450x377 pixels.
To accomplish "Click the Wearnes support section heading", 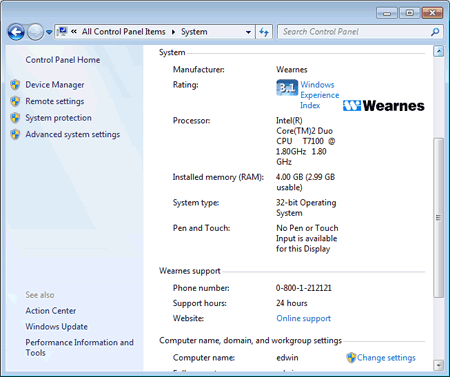I will point(190,271).
